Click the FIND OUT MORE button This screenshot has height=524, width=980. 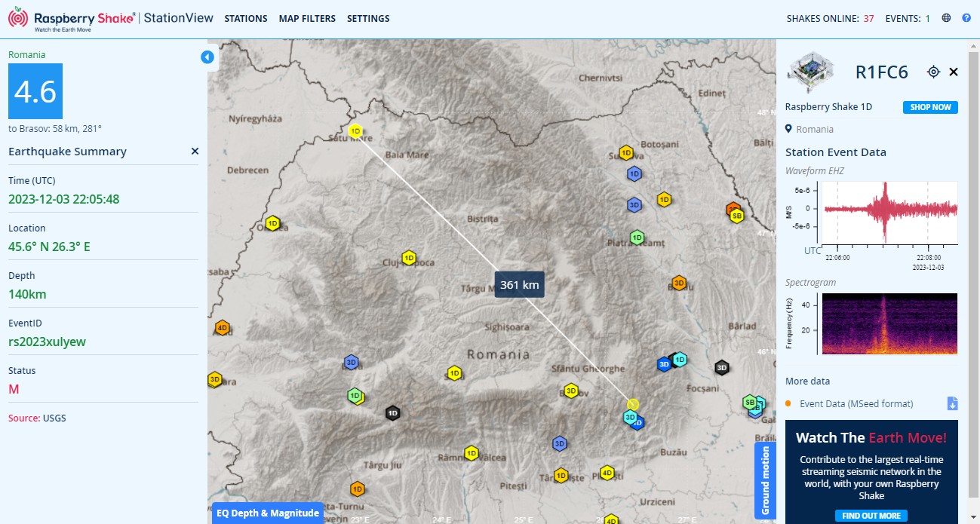(871, 516)
